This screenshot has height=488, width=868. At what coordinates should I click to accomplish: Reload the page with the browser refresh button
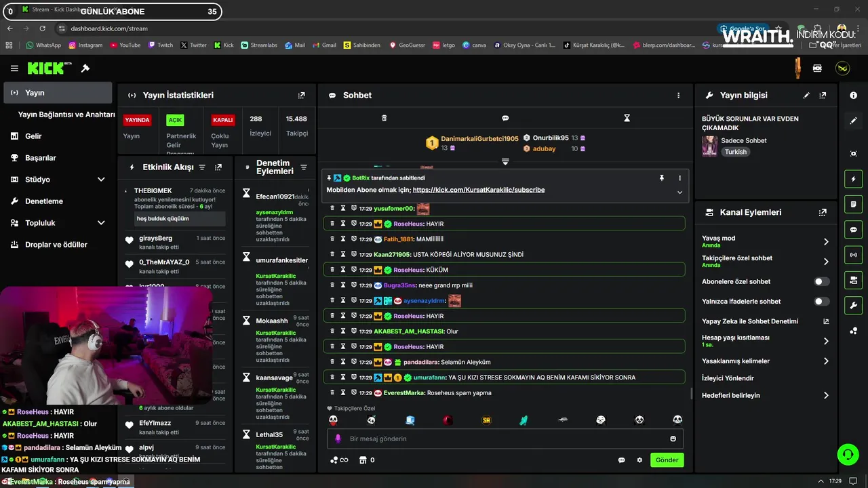(42, 28)
